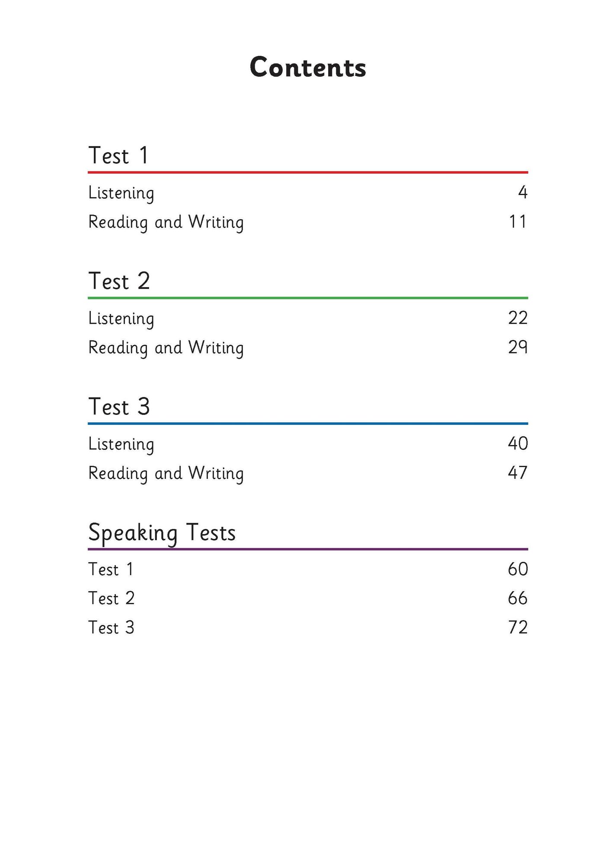Open the Speaking Tests section heading
This screenshot has width=616, height=865.
pyautogui.click(x=162, y=533)
